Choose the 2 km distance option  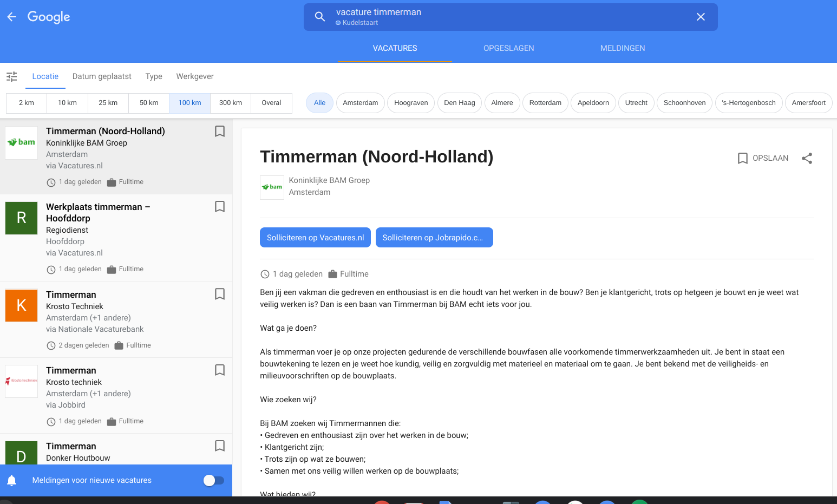[x=27, y=103]
